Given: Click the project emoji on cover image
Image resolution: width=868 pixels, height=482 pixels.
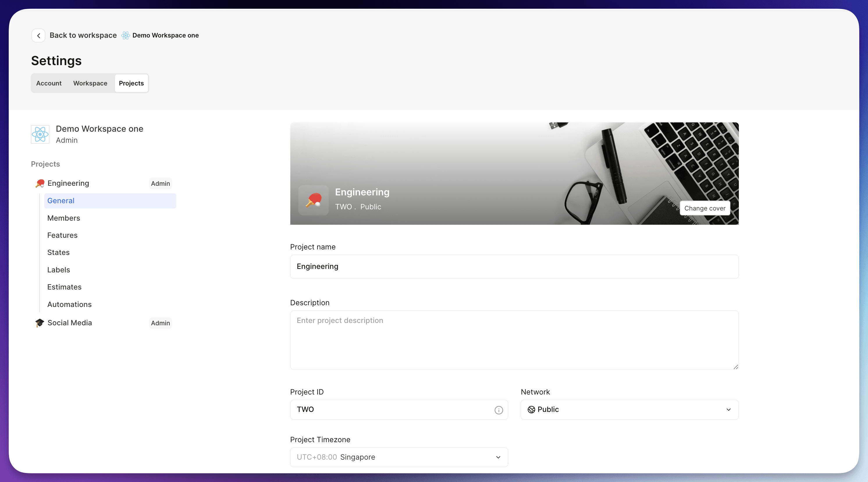Looking at the screenshot, I should point(313,200).
